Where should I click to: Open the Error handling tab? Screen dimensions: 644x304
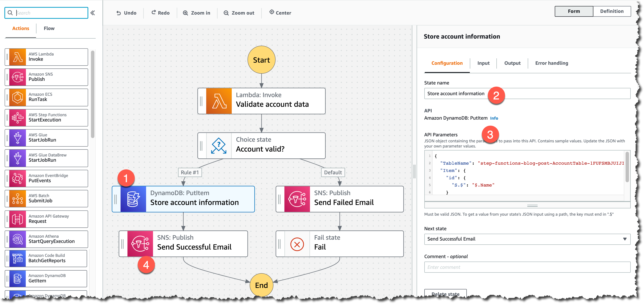551,63
